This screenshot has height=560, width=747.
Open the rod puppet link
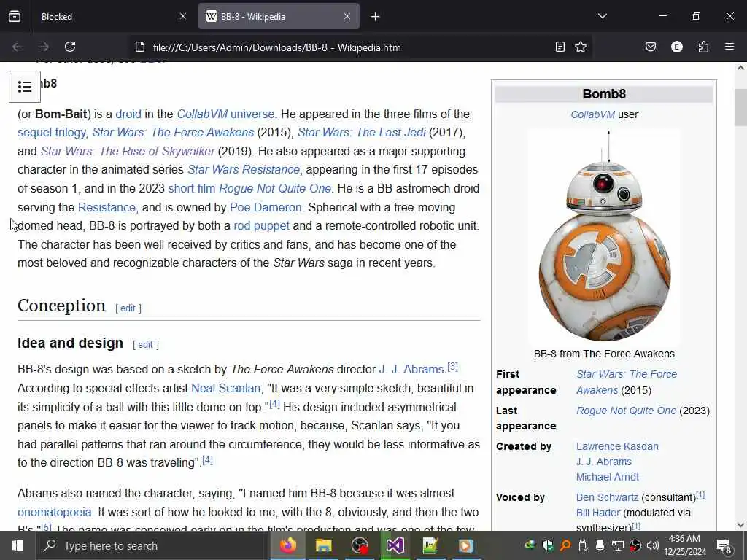[262, 226]
